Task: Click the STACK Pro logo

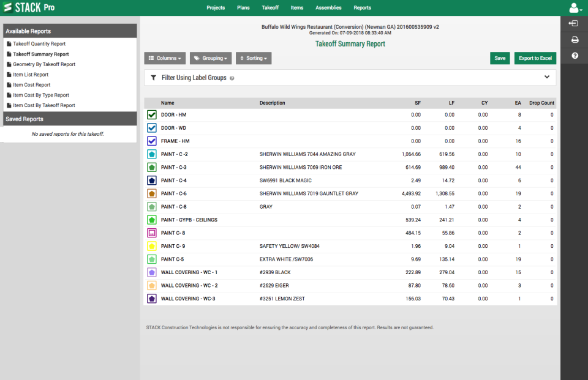Action: point(29,7)
